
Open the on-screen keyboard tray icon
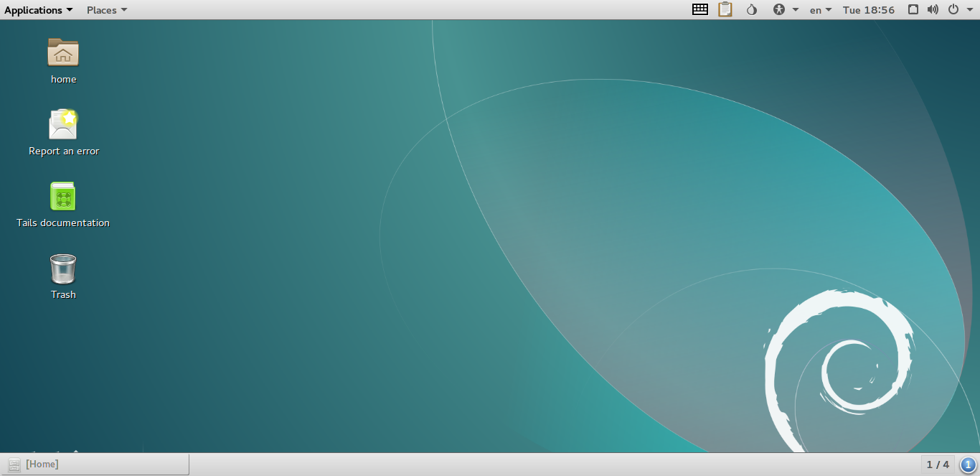click(700, 10)
